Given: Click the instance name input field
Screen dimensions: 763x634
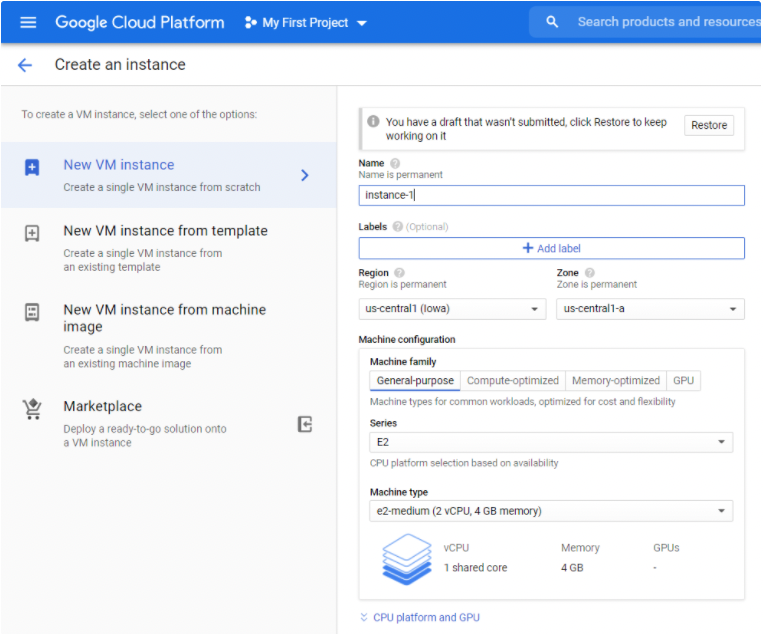Looking at the screenshot, I should click(x=551, y=195).
